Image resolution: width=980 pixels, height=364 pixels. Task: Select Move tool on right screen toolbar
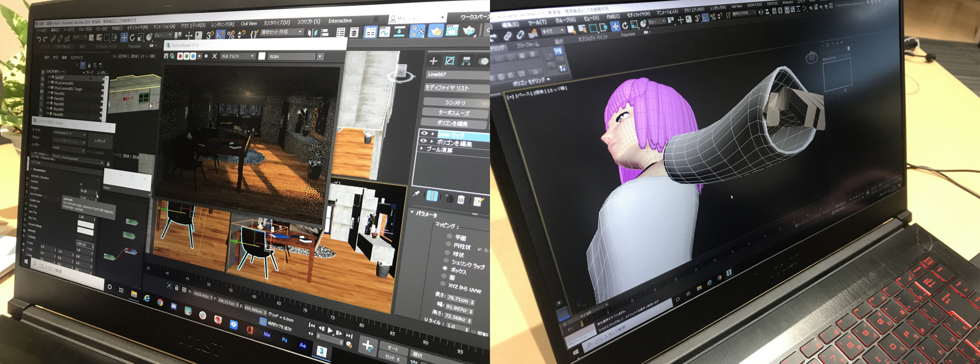pyautogui.click(x=615, y=26)
